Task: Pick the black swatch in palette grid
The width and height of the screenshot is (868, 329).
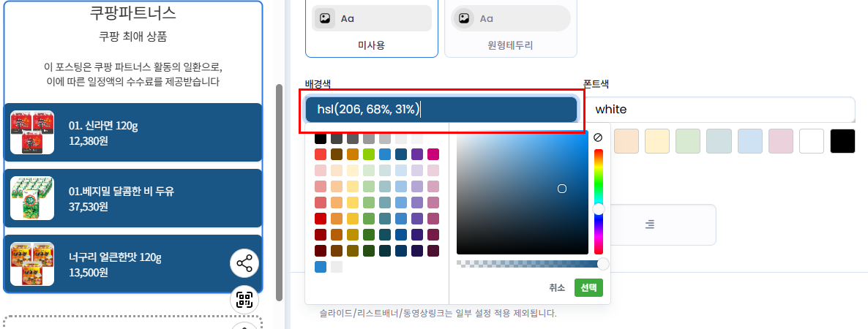Action: click(321, 138)
